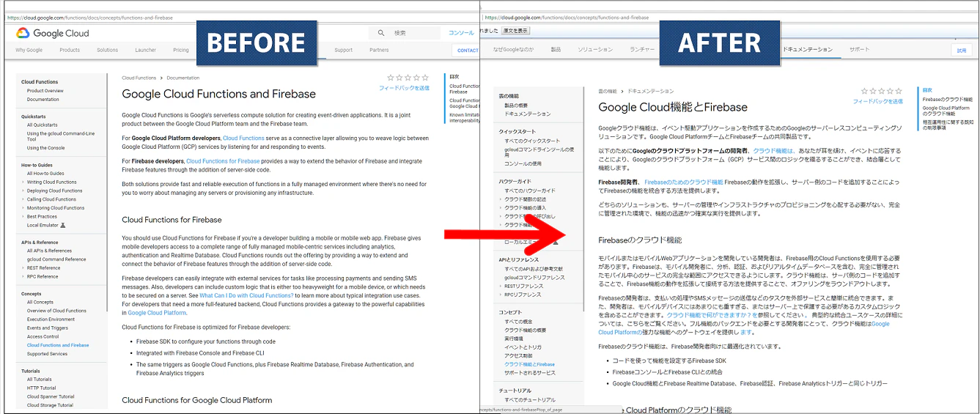This screenshot has width=980, height=414.
Task: Open 製品 menu in AFTER window
Action: (x=556, y=50)
